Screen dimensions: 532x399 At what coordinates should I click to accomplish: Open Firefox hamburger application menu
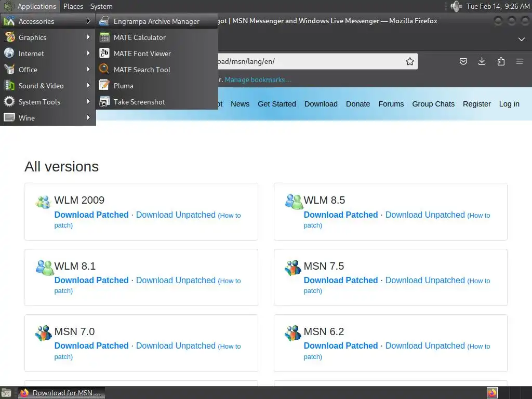point(520,61)
